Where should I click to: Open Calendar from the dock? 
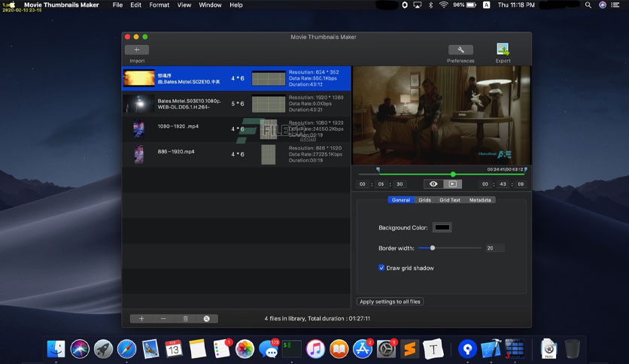[x=174, y=348]
